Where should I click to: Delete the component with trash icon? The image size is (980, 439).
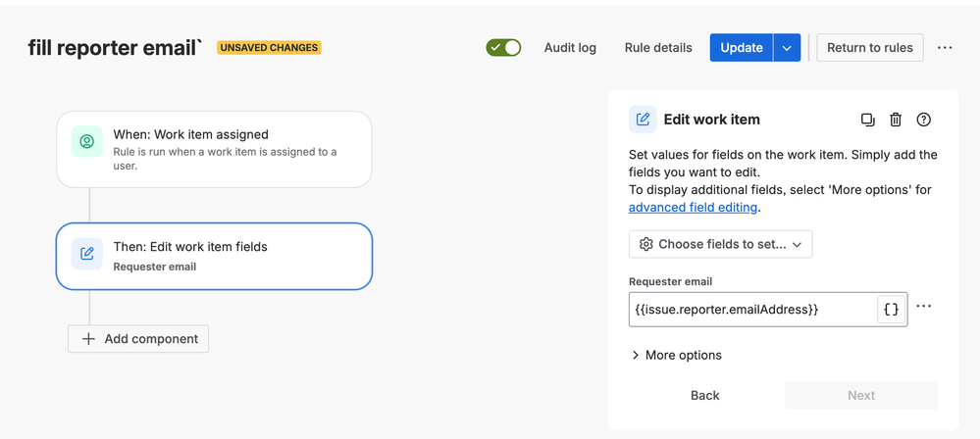[x=896, y=120]
